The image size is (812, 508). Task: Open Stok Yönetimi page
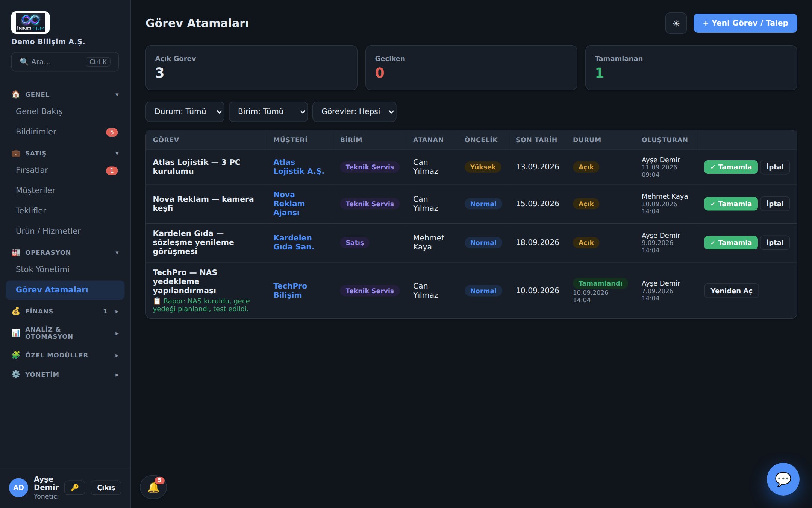pos(65,269)
